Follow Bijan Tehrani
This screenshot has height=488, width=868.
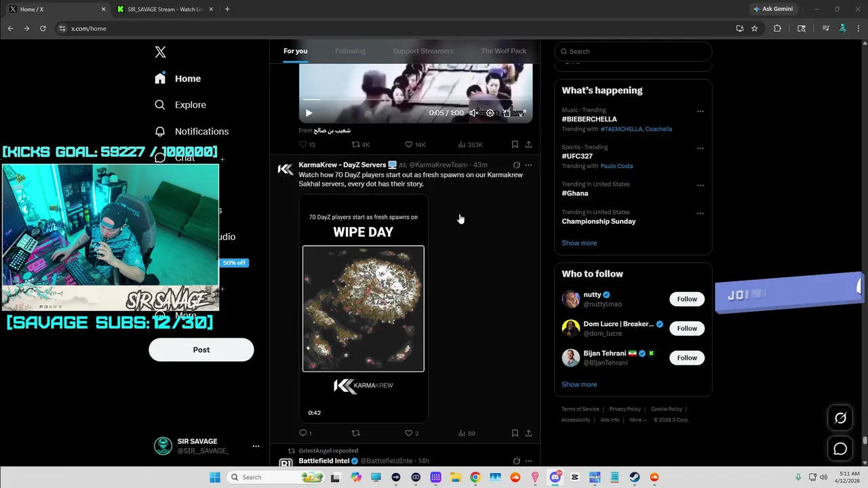click(x=687, y=358)
